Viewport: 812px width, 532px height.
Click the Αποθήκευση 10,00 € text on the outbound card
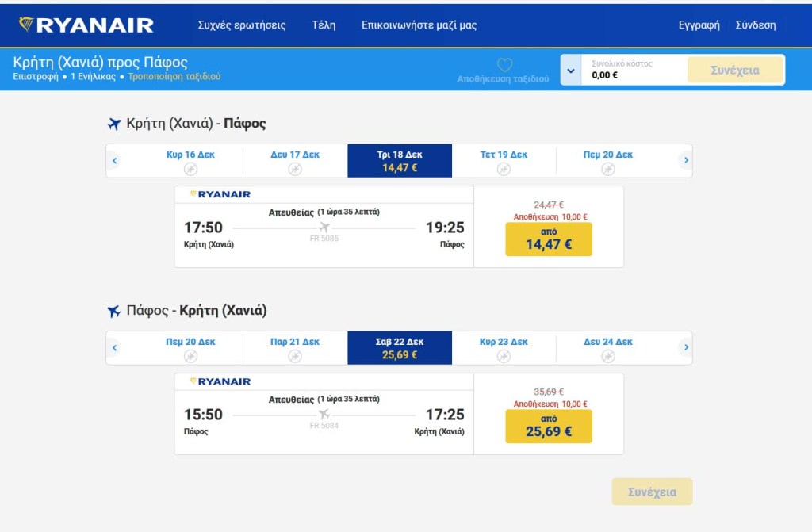[550, 217]
